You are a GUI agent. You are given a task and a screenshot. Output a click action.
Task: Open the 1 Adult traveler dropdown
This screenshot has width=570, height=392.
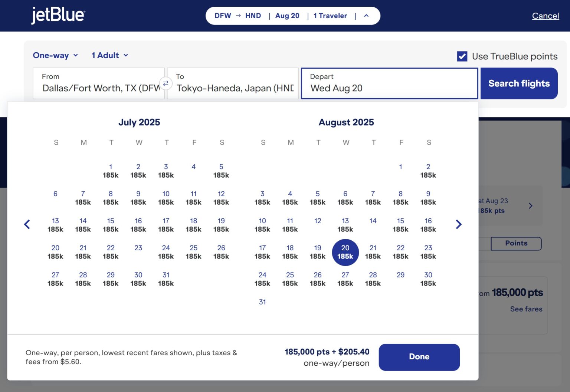109,55
